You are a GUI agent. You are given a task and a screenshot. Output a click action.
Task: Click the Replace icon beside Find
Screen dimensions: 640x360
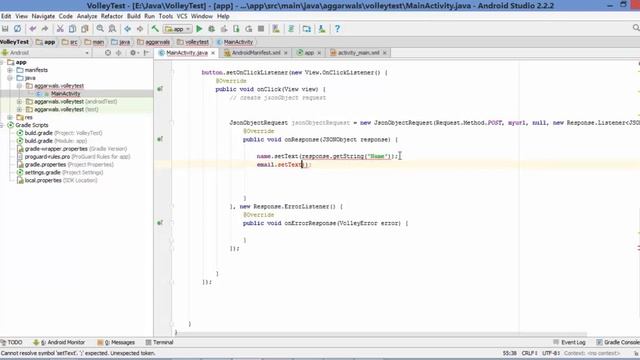tap(112, 29)
